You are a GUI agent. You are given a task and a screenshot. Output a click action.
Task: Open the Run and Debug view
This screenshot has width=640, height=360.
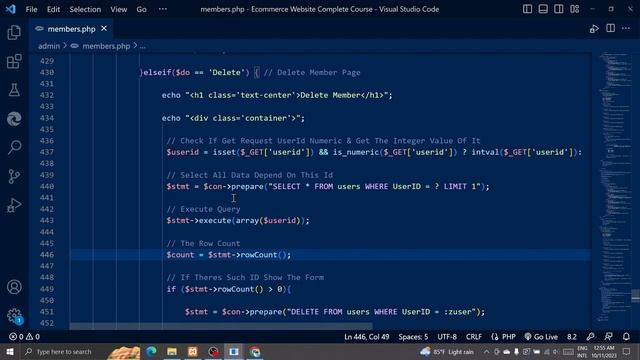(x=14, y=205)
